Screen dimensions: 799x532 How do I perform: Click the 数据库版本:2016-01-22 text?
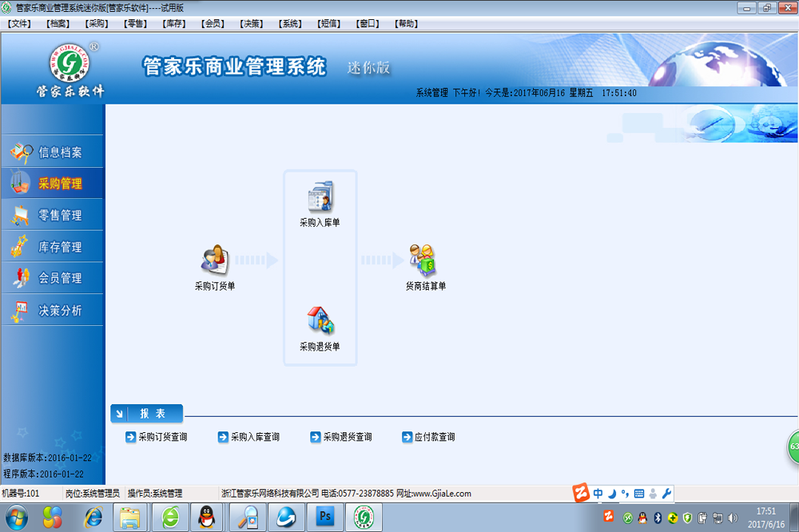[47, 458]
